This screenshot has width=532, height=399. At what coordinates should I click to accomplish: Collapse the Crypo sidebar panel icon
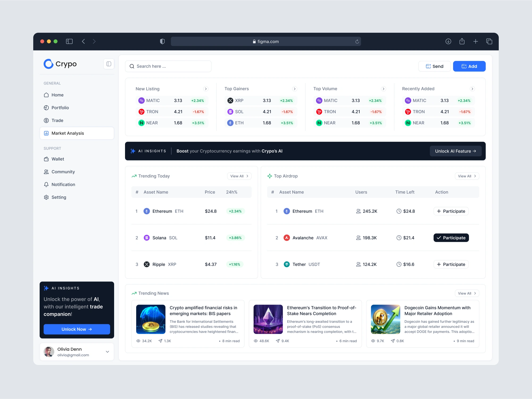pos(109,64)
